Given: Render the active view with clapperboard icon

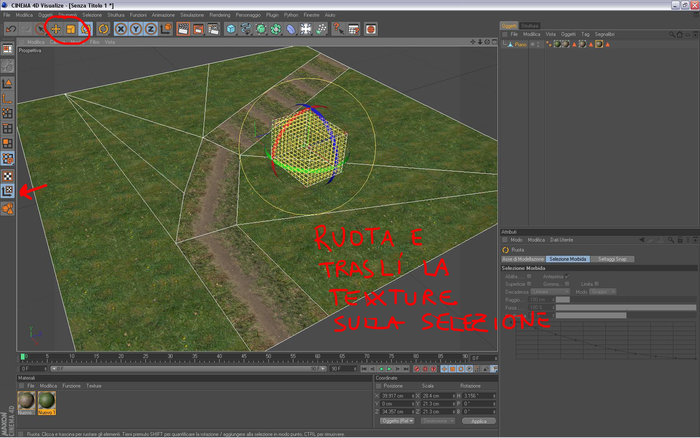Looking at the screenshot, I should pos(183,29).
